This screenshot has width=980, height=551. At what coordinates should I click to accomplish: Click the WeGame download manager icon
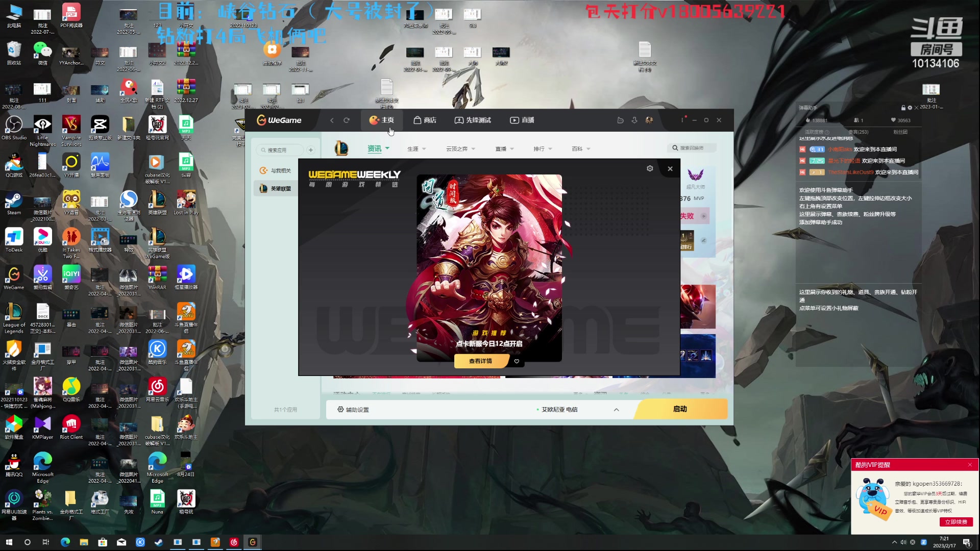click(634, 120)
